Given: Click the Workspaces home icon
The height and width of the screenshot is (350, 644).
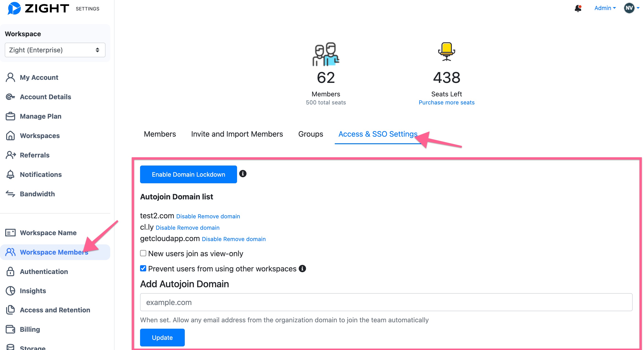Looking at the screenshot, I should pyautogui.click(x=10, y=136).
